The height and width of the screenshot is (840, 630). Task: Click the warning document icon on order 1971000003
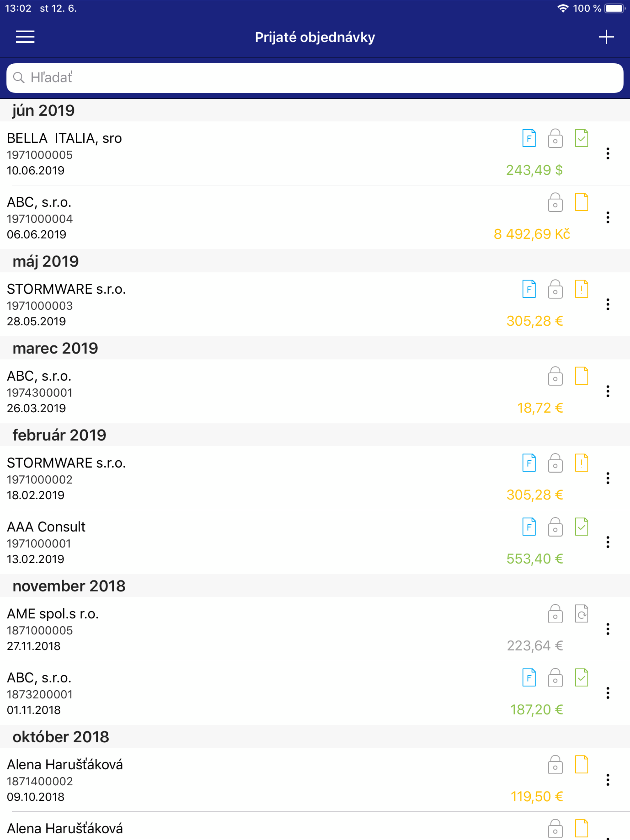click(x=581, y=289)
